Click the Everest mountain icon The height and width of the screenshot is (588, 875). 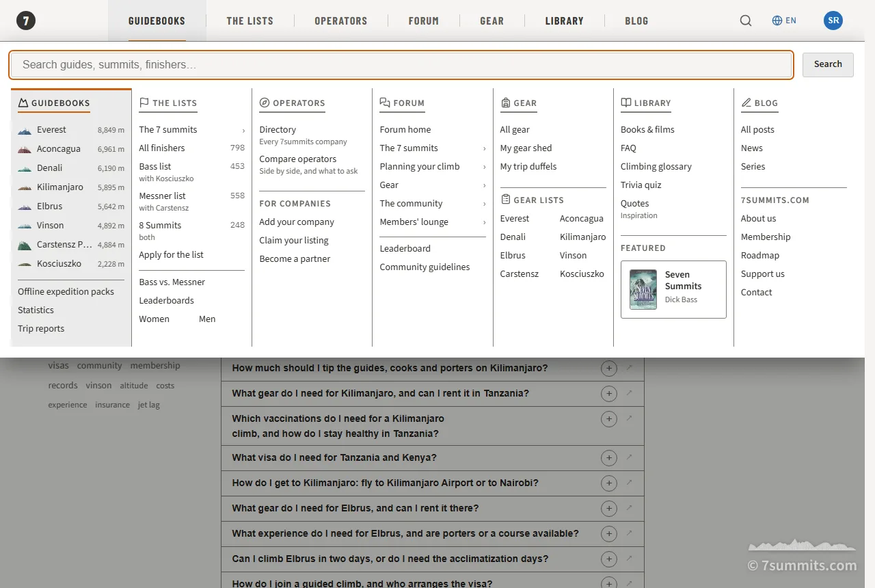pyautogui.click(x=25, y=130)
